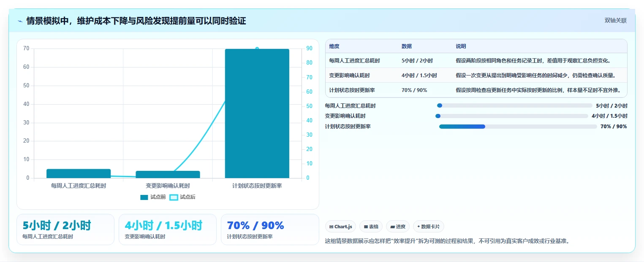644x262 pixels.
Task: Click the 数据卡片 tag
Action: click(x=428, y=227)
